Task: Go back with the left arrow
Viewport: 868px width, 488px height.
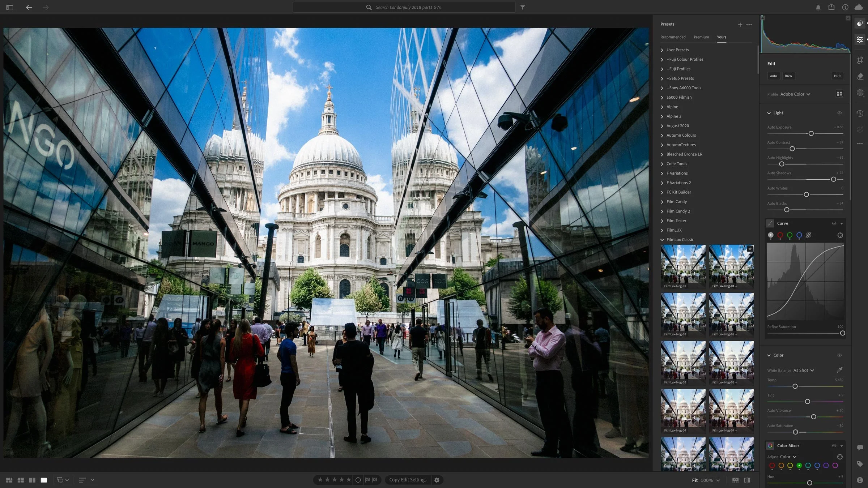Action: tap(29, 7)
